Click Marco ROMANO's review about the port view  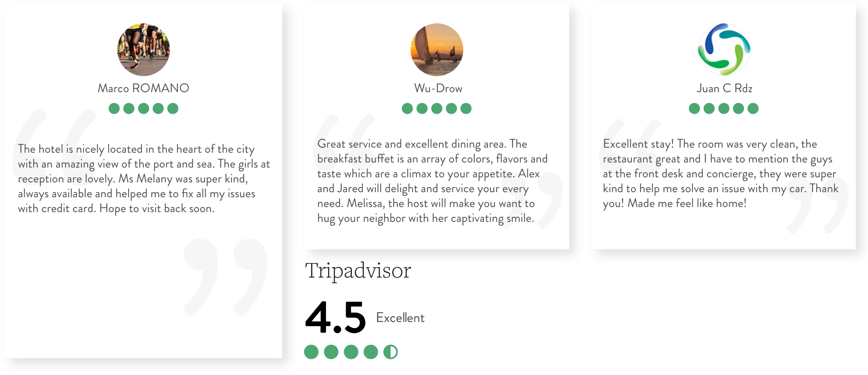click(x=143, y=179)
